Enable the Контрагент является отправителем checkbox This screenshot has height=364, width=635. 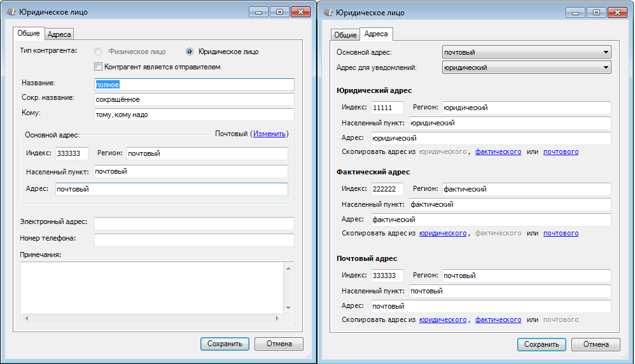[98, 67]
